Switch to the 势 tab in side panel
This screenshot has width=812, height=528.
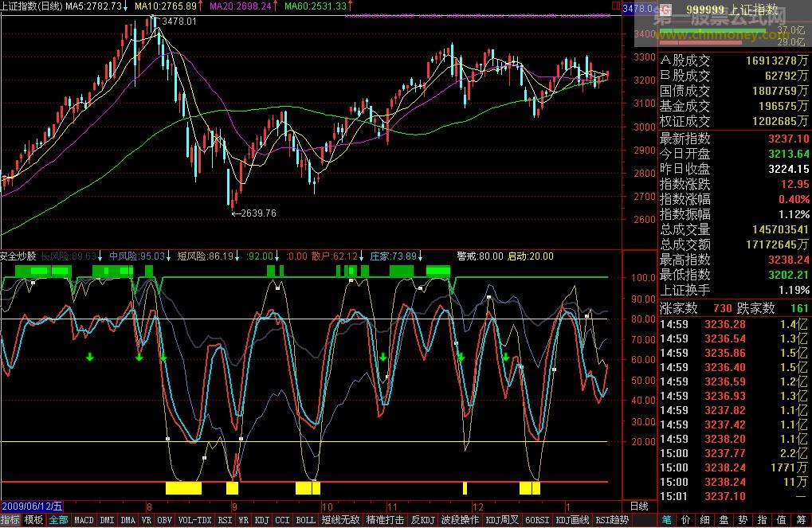743,520
